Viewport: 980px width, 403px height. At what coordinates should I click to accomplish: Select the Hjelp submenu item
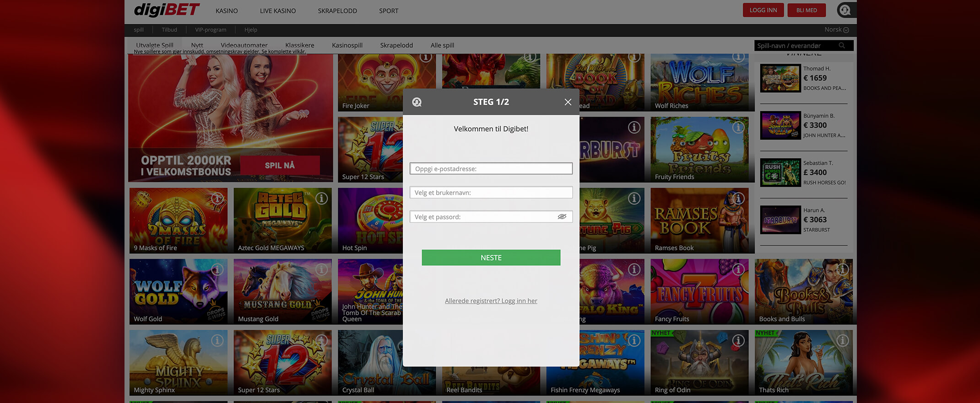(x=251, y=30)
